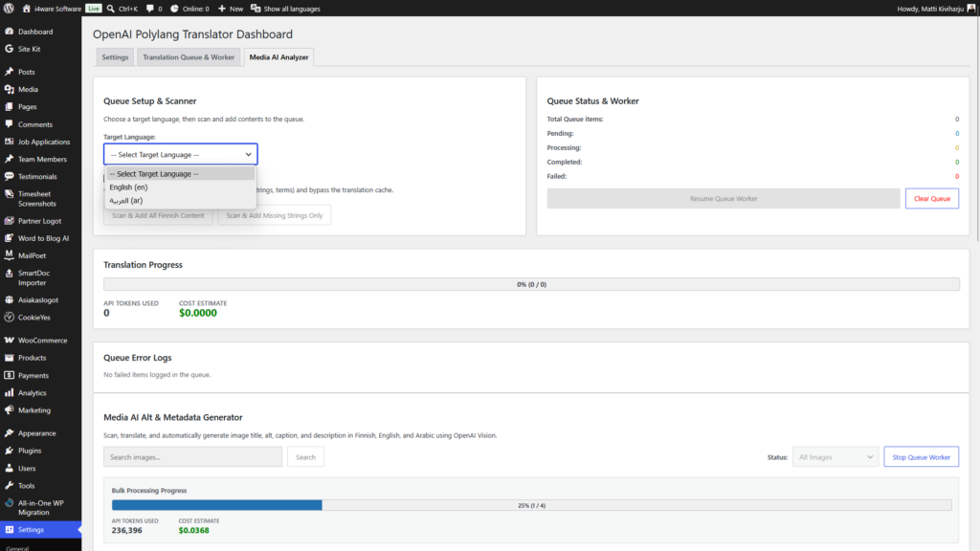The height and width of the screenshot is (551, 980).
Task: Click Bulk Processing Progress bar at 25%
Action: 531,505
